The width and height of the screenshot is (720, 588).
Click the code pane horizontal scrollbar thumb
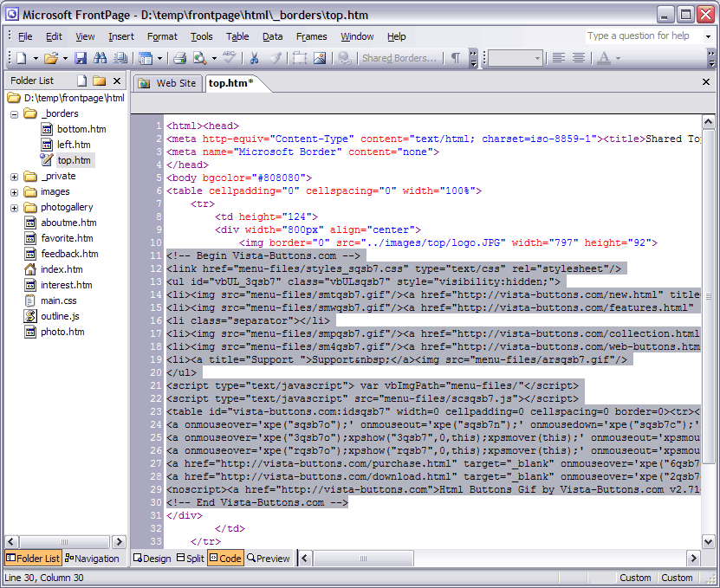click(363, 559)
